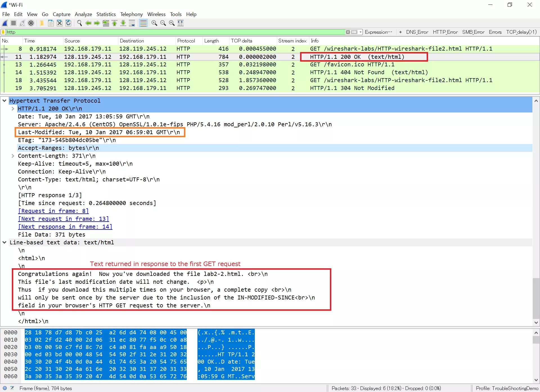The image size is (540, 392).
Task: Toggle auto-scroll to last packet
Action: pos(132,23)
